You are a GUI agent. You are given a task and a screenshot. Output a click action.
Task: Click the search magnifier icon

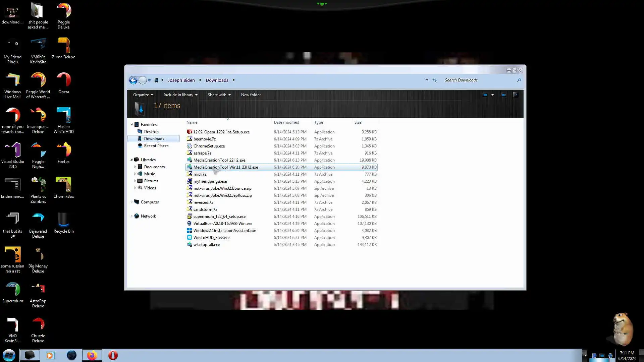pos(519,80)
